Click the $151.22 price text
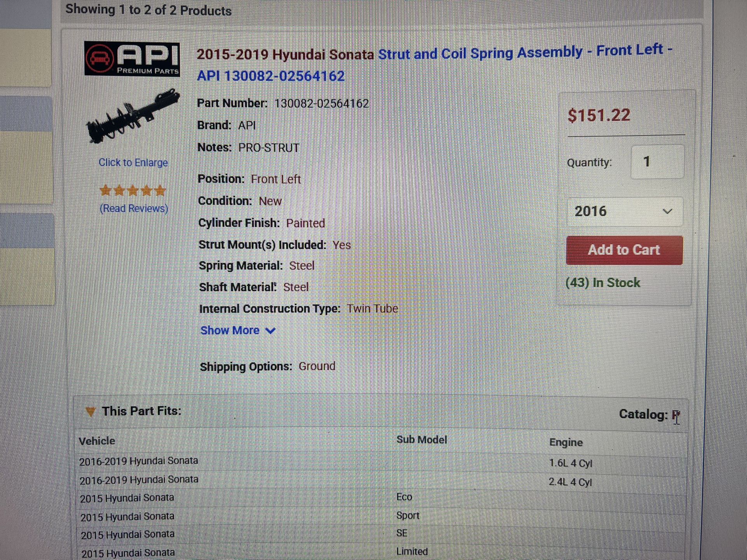Screen dimensions: 747x560 [599, 115]
